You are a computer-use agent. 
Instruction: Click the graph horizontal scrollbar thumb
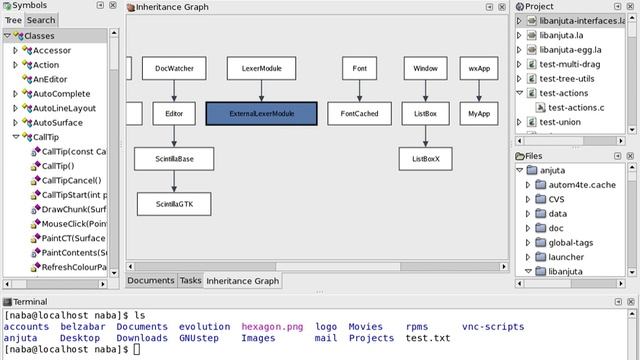click(x=338, y=267)
